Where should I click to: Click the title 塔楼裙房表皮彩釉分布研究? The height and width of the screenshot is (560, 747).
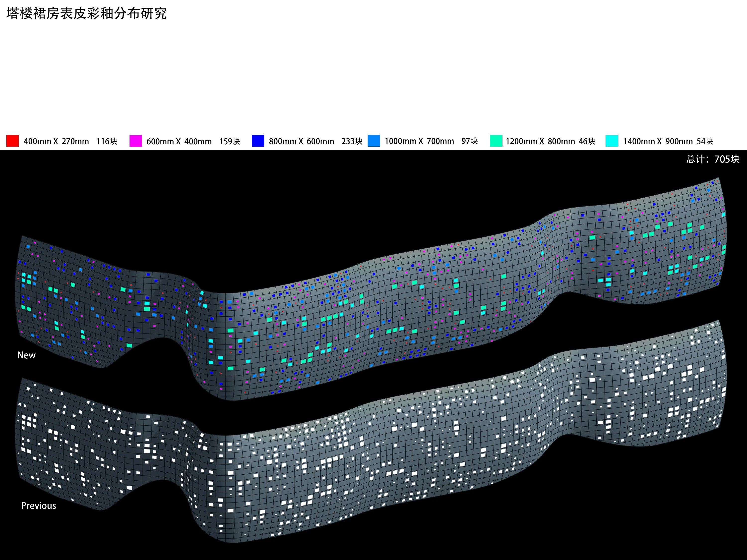coord(86,13)
